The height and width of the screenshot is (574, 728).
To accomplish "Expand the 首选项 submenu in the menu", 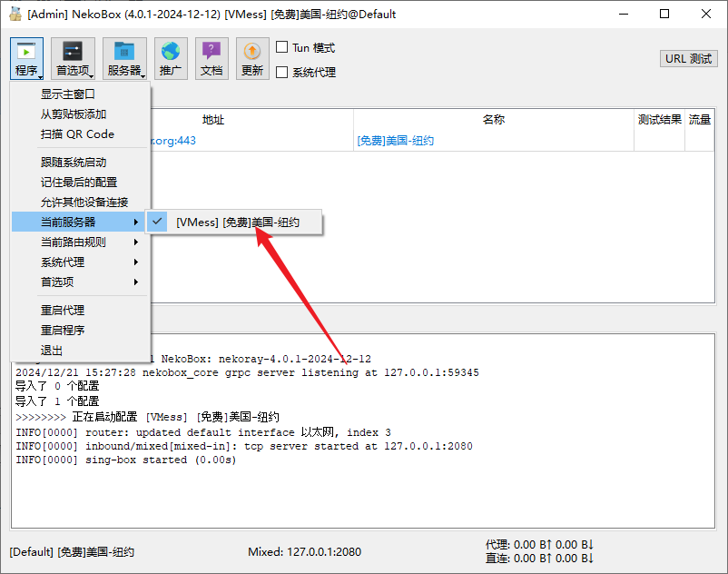I will click(x=80, y=282).
